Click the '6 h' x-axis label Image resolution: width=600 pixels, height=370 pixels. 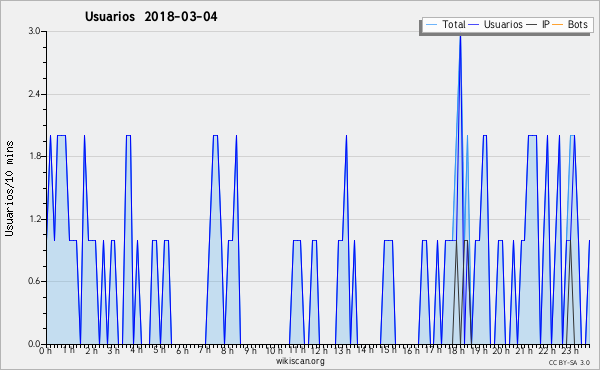[x=182, y=351]
